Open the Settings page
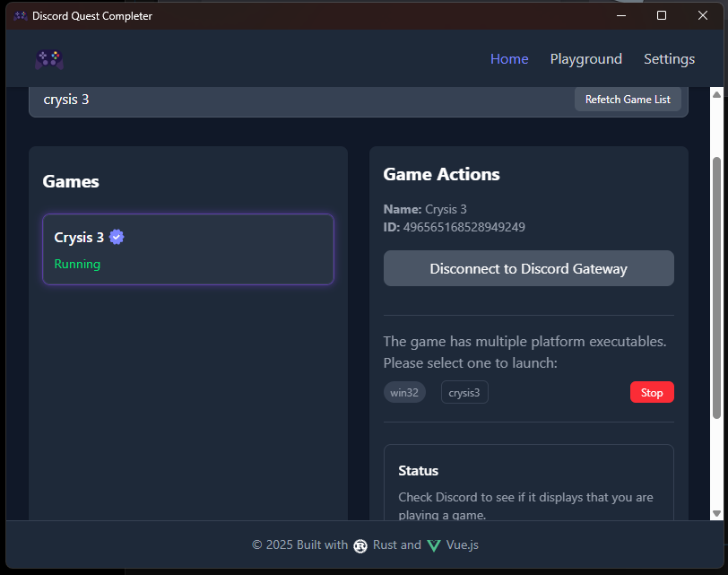Image resolution: width=728 pixels, height=575 pixels. coord(669,59)
